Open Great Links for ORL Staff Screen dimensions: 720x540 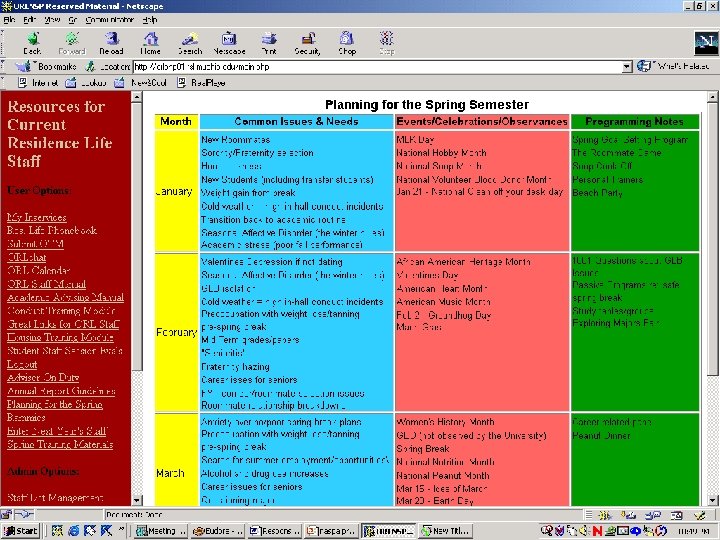click(63, 324)
